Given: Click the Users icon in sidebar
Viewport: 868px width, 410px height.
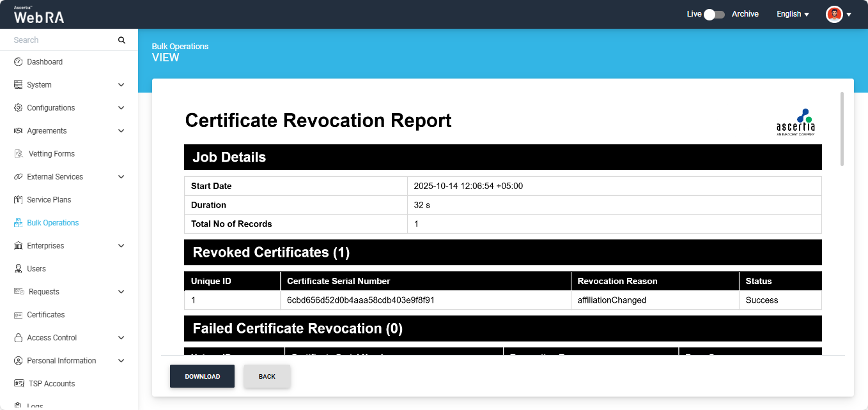Looking at the screenshot, I should 18,269.
